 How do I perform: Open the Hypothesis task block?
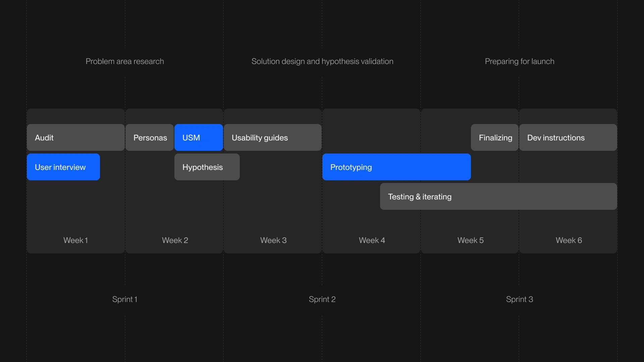pos(207,167)
